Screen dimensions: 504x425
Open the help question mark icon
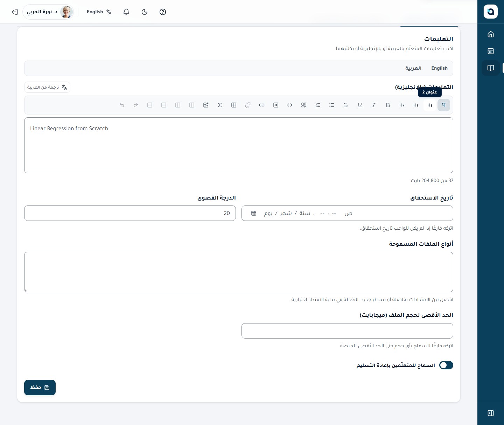163,12
